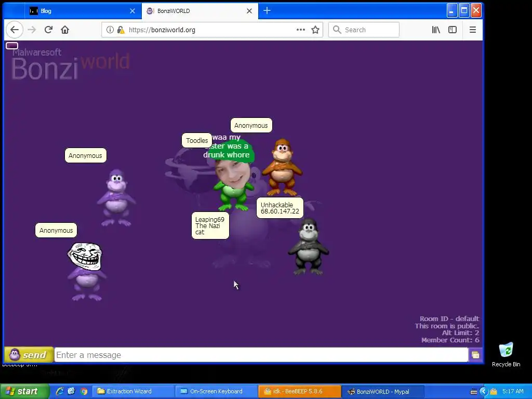532x399 pixels.
Task: Click the taskbar clock 5:17 AM
Action: tap(513, 391)
